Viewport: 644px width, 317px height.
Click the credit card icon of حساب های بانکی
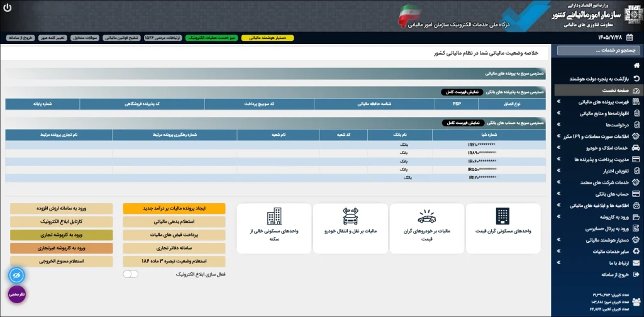click(636, 193)
